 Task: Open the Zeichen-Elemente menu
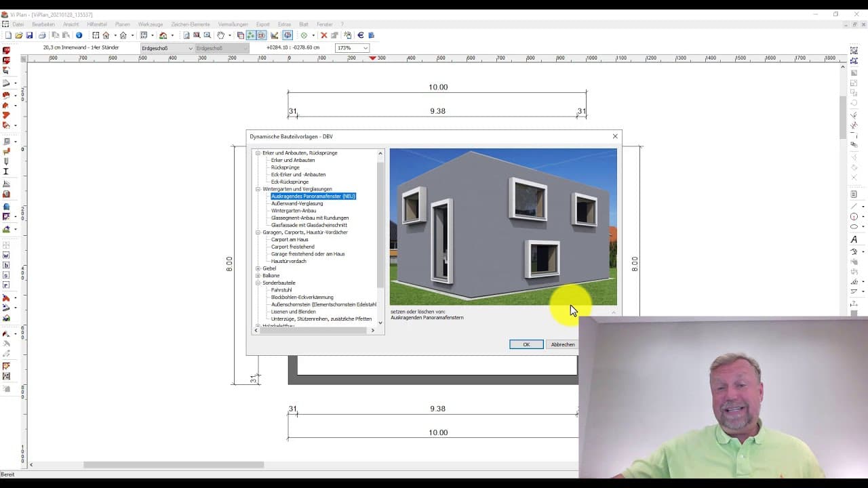(191, 24)
